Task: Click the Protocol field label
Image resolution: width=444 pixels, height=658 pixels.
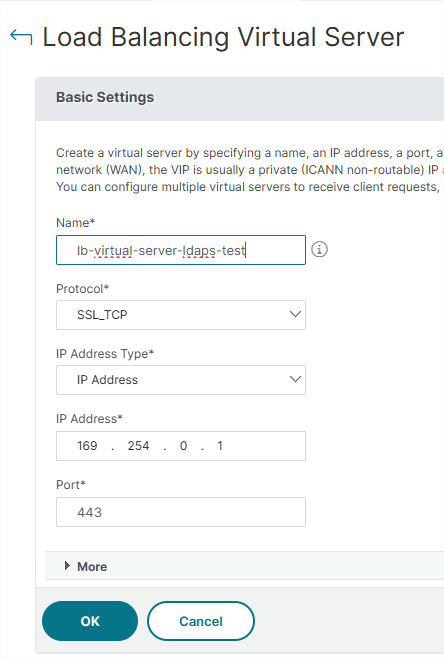Action: coord(83,289)
